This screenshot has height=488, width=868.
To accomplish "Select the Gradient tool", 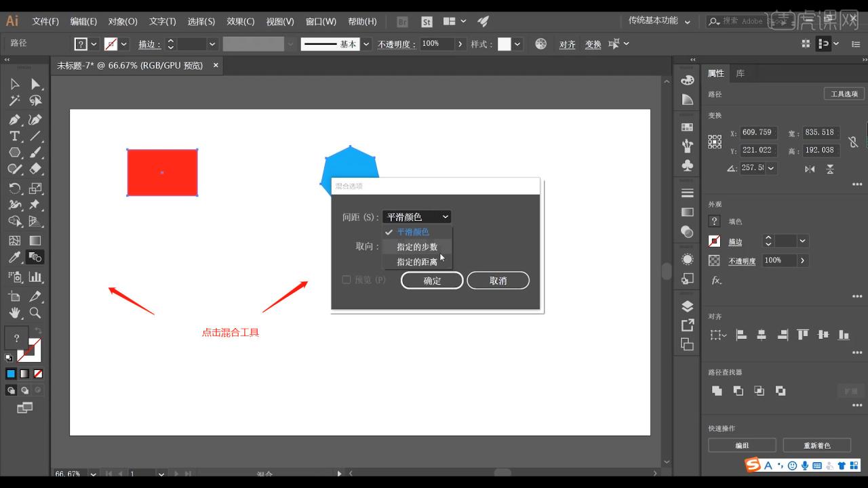I will point(35,241).
